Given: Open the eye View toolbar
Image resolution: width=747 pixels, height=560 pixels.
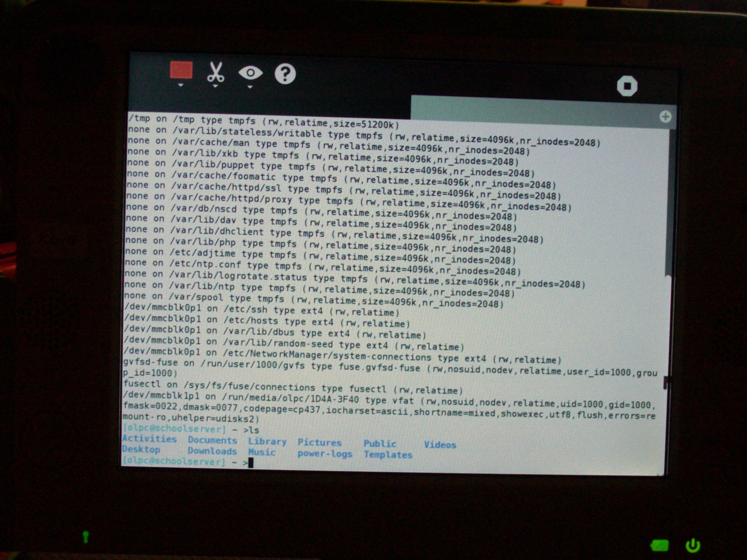Looking at the screenshot, I should click(250, 73).
